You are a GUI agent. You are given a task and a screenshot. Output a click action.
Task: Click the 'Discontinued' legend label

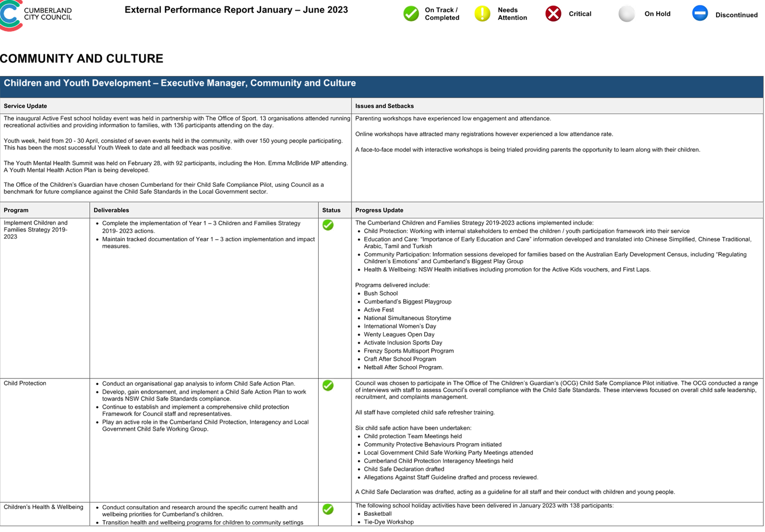(736, 15)
